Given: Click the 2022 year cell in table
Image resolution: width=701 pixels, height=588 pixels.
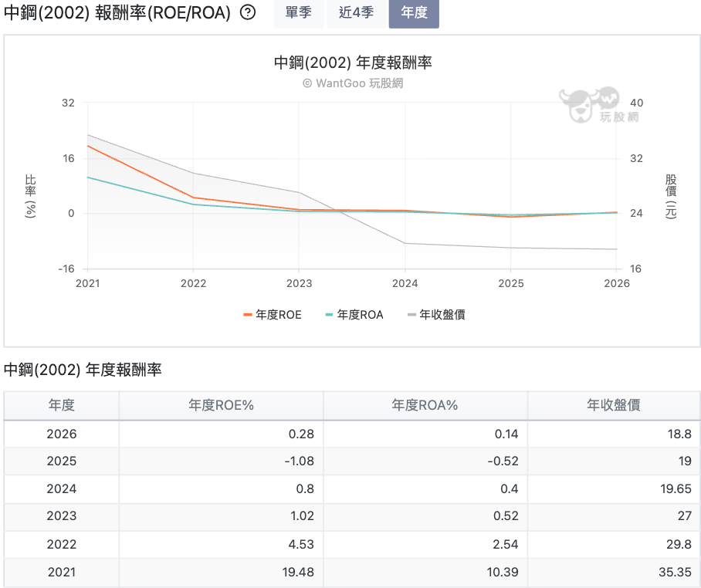Looking at the screenshot, I should click(x=62, y=544).
